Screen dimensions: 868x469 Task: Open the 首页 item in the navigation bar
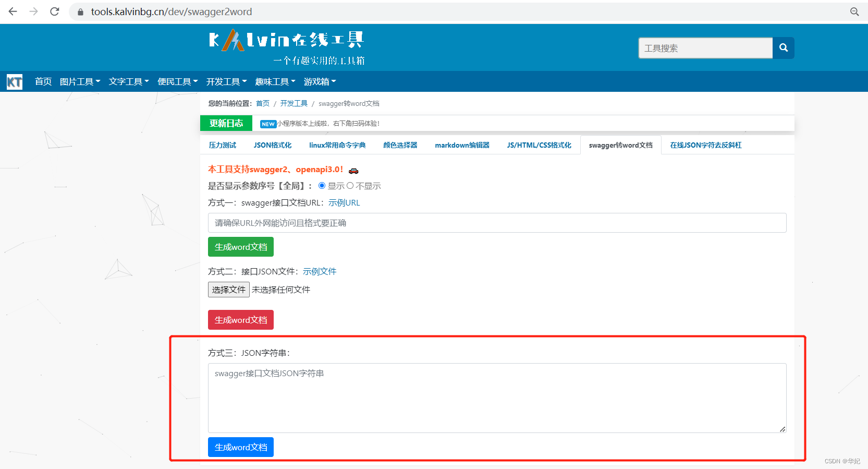(43, 81)
